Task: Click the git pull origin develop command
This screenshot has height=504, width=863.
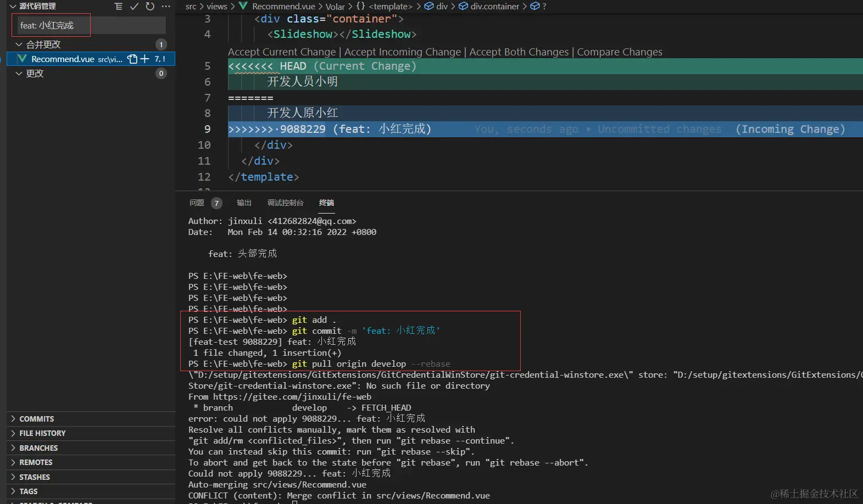Action: [x=371, y=363]
